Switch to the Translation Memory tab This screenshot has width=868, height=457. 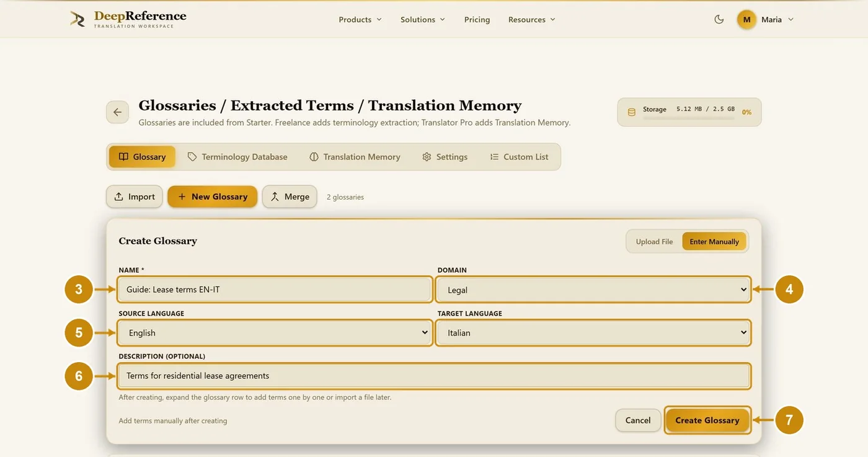355,157
